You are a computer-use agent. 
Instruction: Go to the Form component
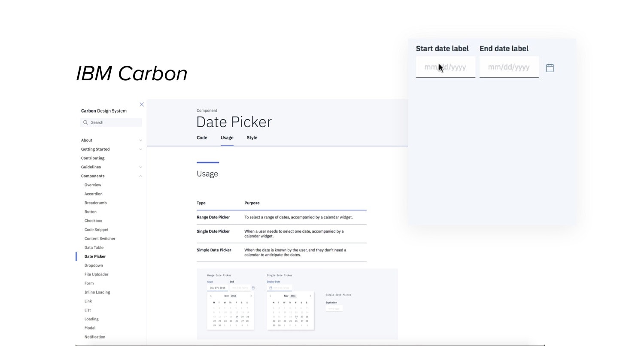(x=89, y=283)
